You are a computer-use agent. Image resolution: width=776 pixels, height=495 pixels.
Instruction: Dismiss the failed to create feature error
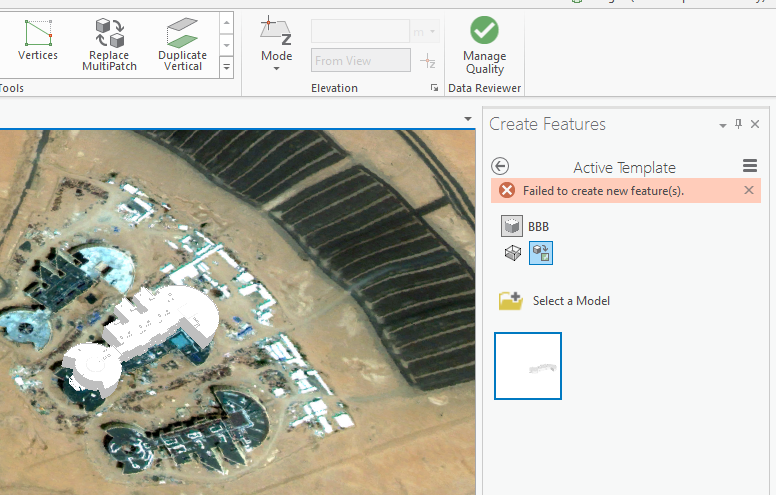(749, 190)
